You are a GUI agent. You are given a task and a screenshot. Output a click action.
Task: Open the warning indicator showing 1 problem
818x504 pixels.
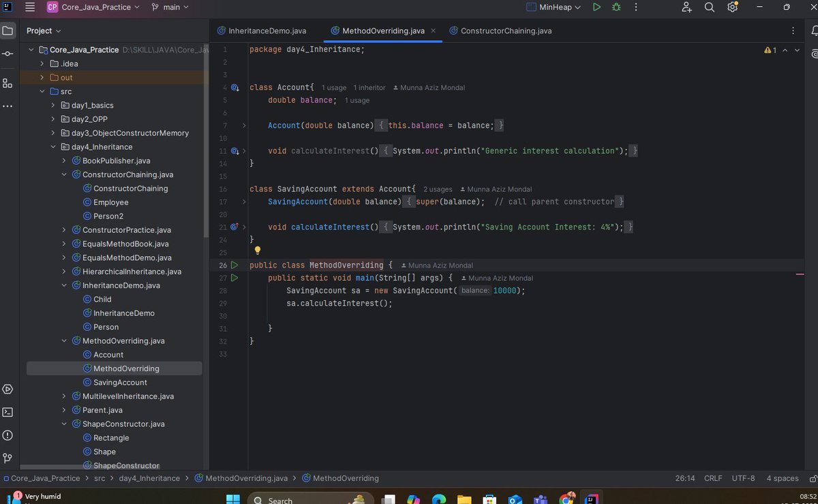point(770,50)
